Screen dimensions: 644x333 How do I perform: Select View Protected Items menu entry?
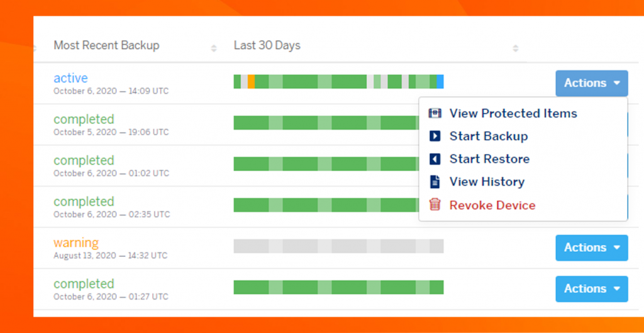513,113
